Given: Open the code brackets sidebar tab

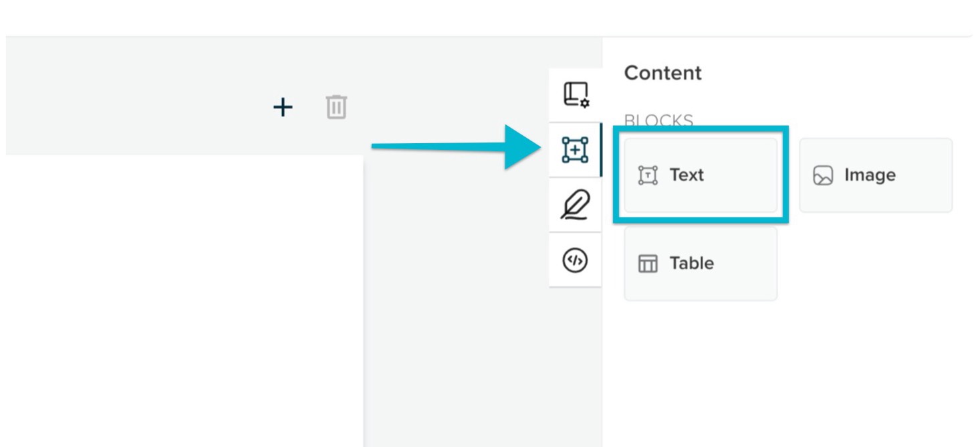Looking at the screenshot, I should coord(576,260).
